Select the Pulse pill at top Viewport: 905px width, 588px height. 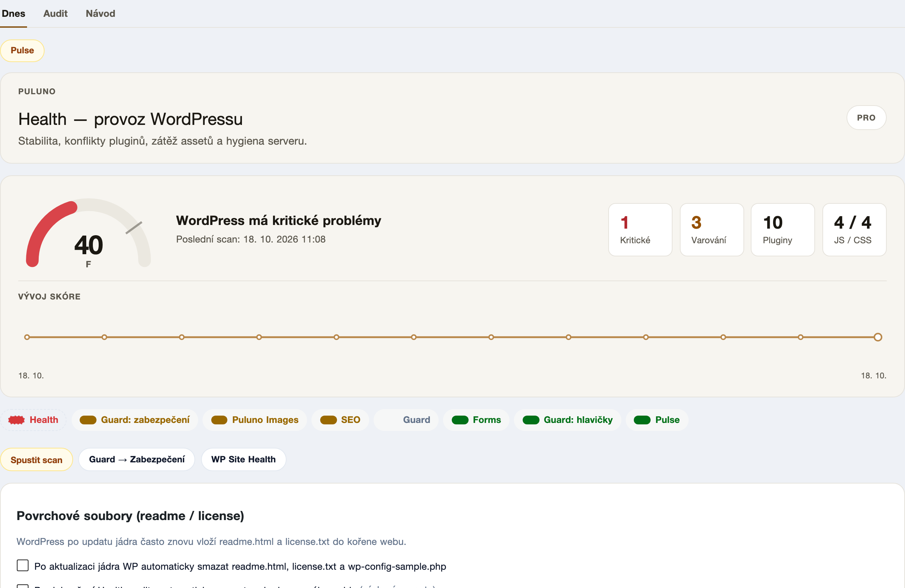tap(22, 50)
